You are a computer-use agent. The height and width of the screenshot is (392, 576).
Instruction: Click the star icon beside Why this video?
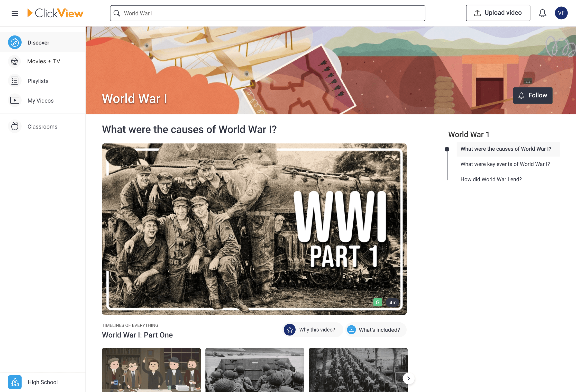[290, 330]
